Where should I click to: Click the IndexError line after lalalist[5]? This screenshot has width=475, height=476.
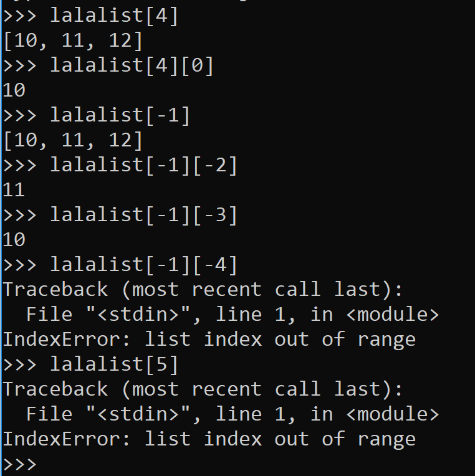click(x=209, y=439)
